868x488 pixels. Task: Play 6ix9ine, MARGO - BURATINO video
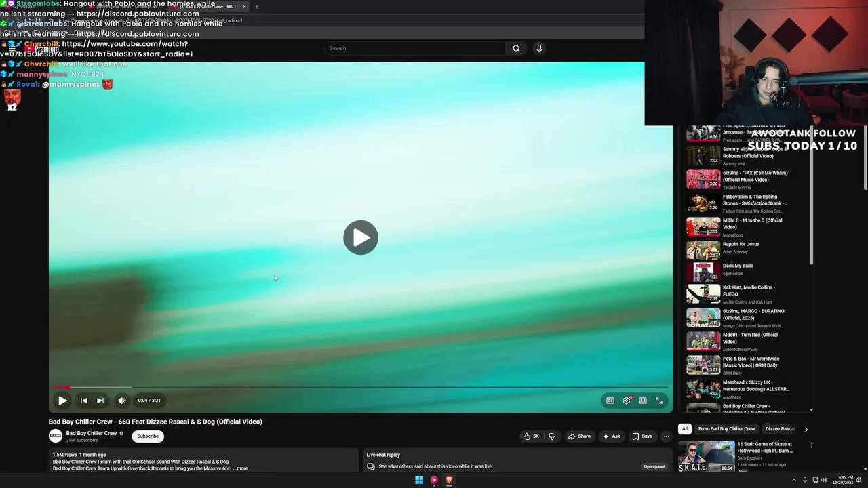[x=739, y=318]
